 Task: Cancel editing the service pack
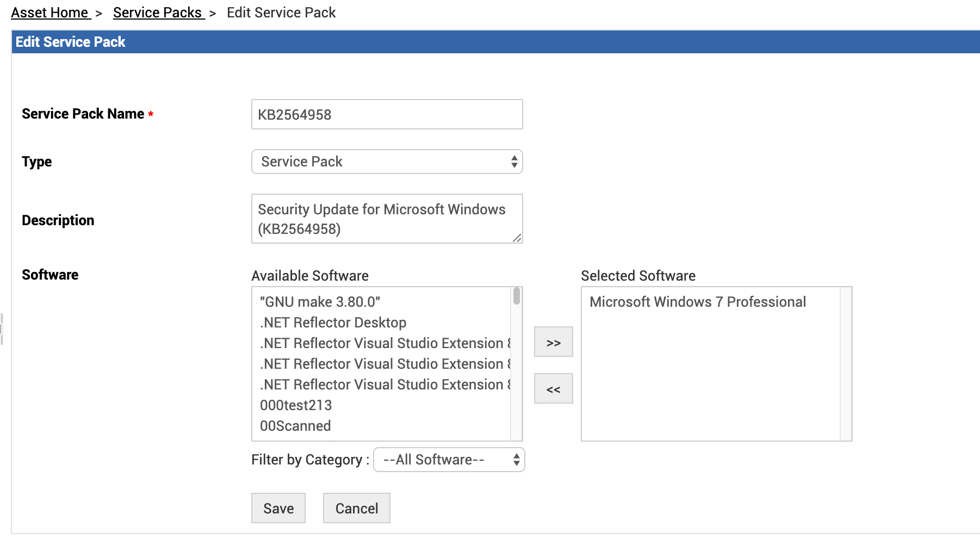[356, 508]
